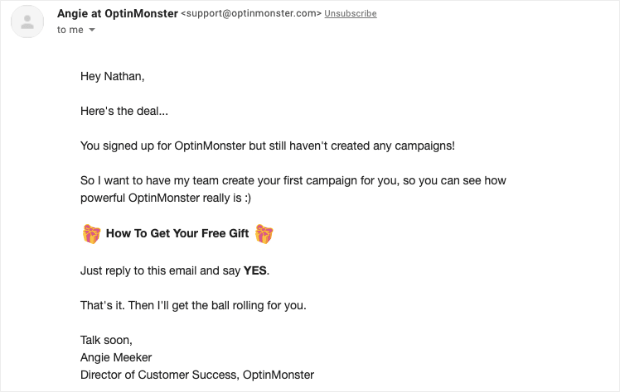Click the gift emoji before the heading
Image resolution: width=620 pixels, height=392 pixels.
(x=91, y=234)
